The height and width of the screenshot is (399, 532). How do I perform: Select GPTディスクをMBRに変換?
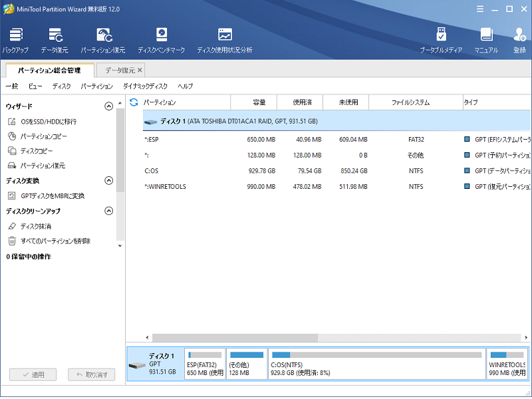[x=46, y=196]
